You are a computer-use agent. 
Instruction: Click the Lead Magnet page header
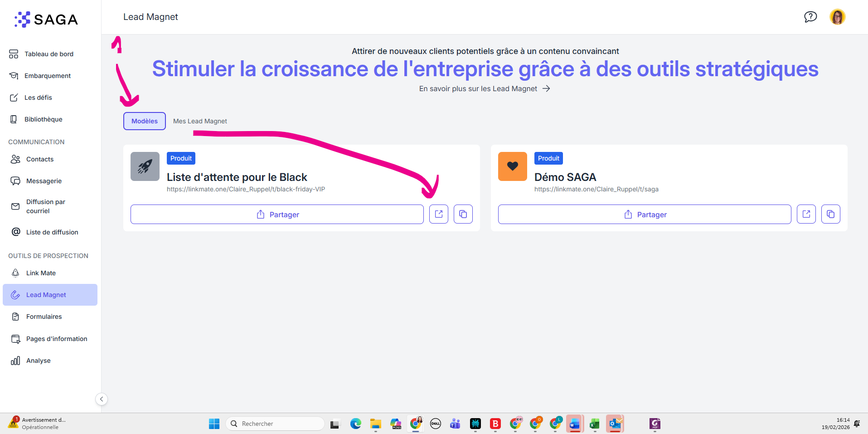pos(150,17)
